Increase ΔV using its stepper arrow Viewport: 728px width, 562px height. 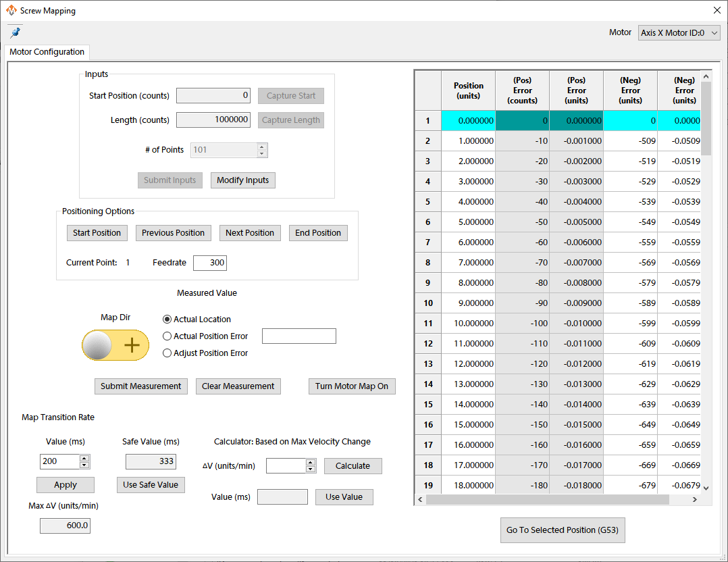tap(309, 462)
